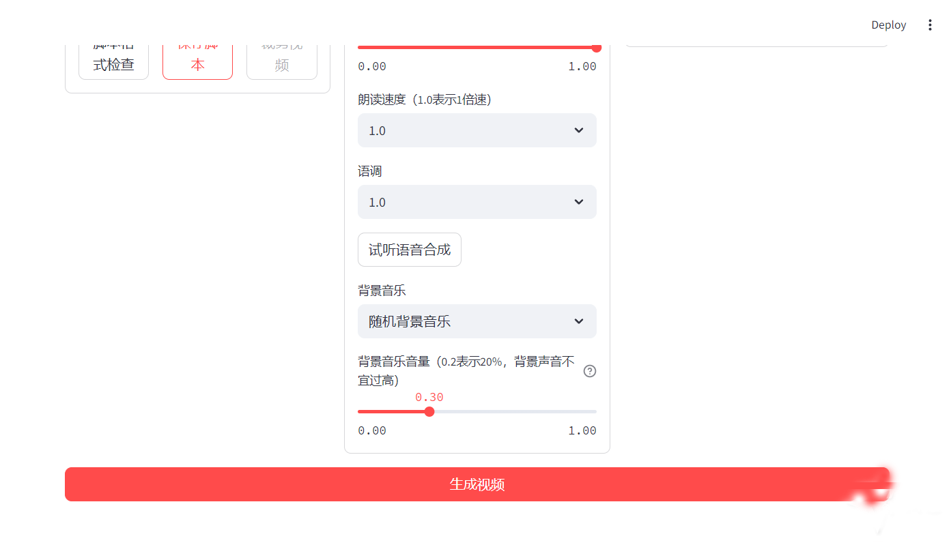
Task: Open the Streamlit three-dot main menu
Action: (x=929, y=25)
